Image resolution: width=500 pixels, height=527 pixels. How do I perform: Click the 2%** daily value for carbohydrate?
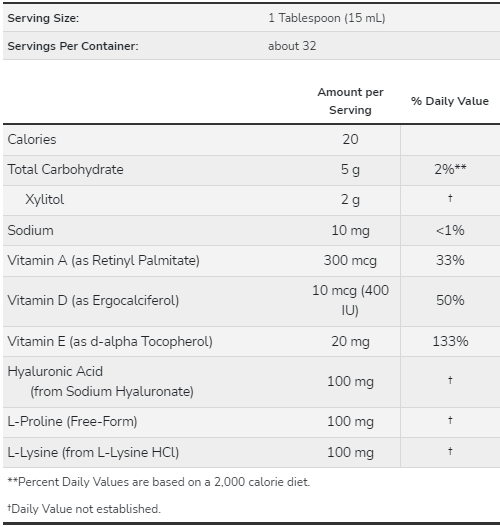450,169
